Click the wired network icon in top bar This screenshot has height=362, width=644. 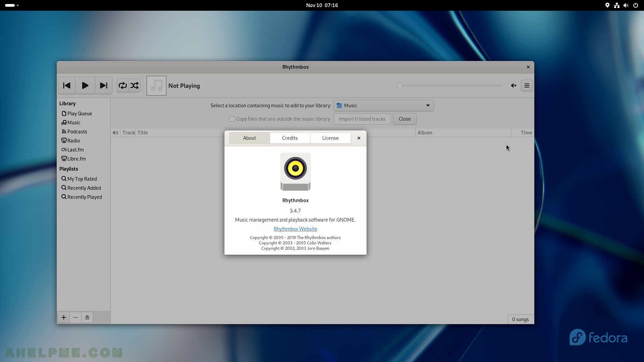[x=617, y=5]
